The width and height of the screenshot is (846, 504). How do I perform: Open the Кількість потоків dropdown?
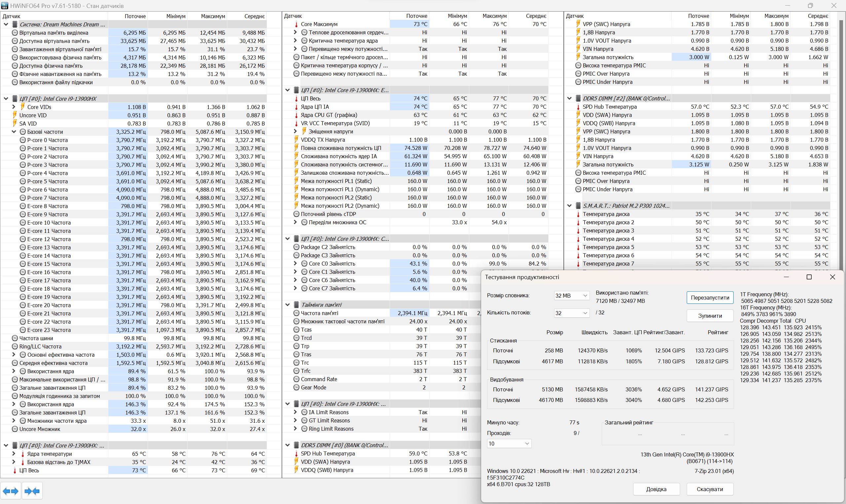point(571,313)
